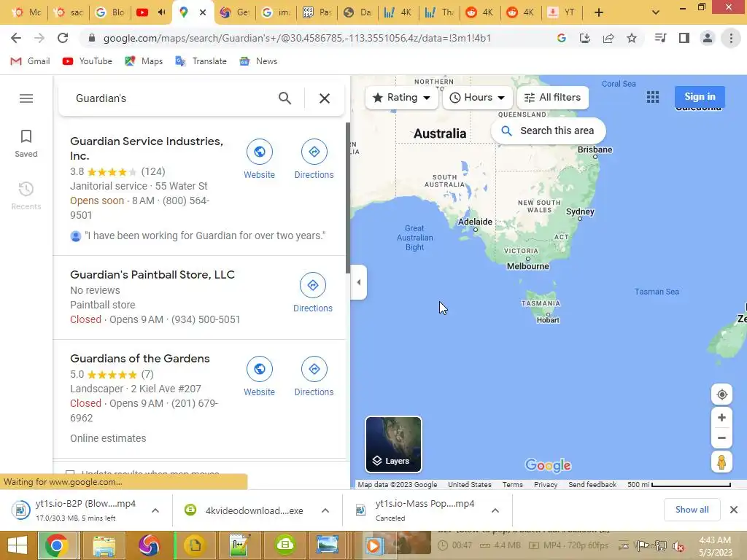Open Windows Start menu
747x560 pixels.
18,545
